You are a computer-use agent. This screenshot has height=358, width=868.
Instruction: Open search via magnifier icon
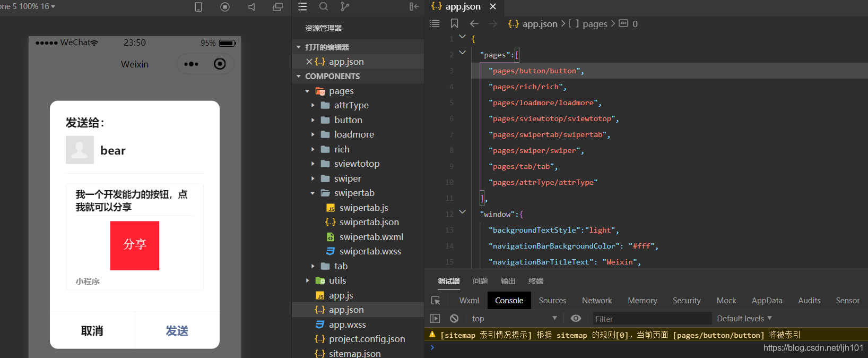324,6
